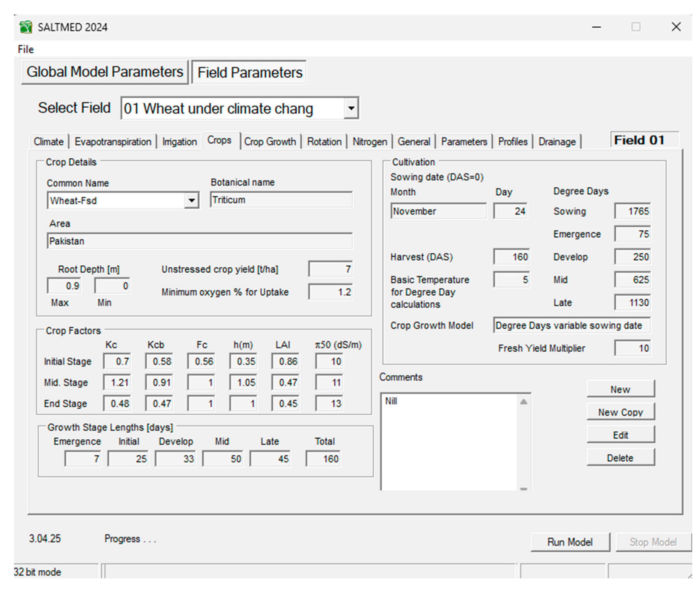Click End Stage LAI field
Viewport: 700px width, 592px height.
pyautogui.click(x=285, y=403)
